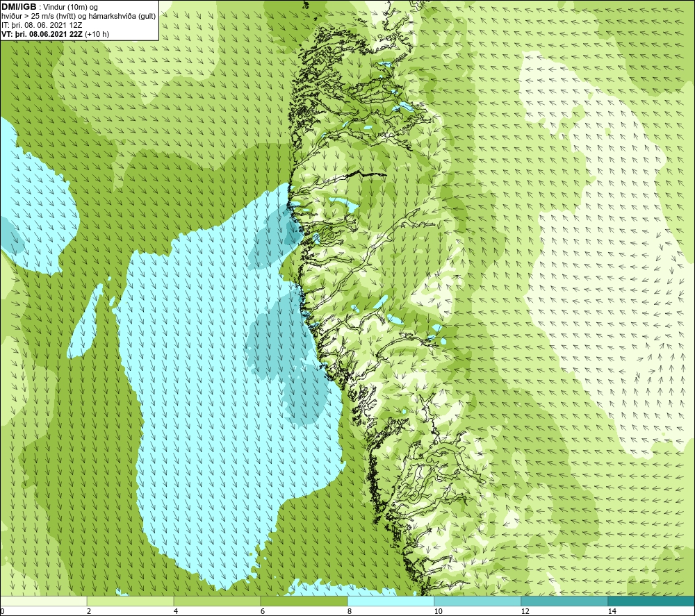The image size is (695, 616).
Task: Click the 8–10 m/s light cyan legend color
Action: [391, 601]
